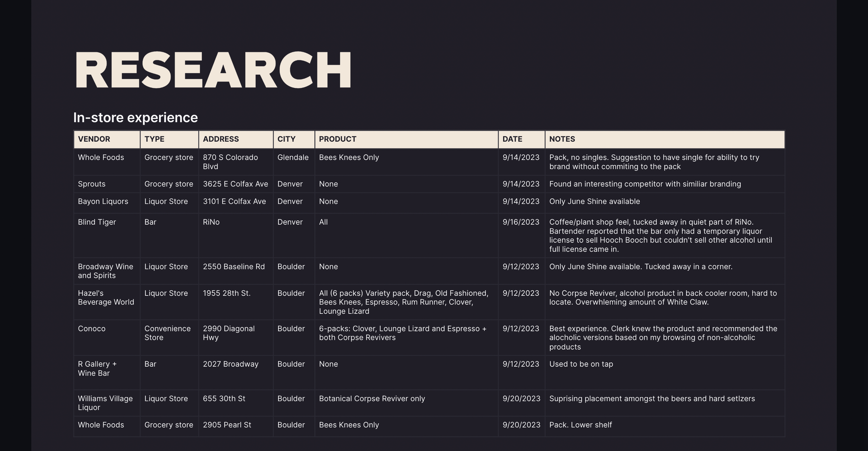
Task: Click Conoco's 6-packs product cell
Action: click(407, 337)
